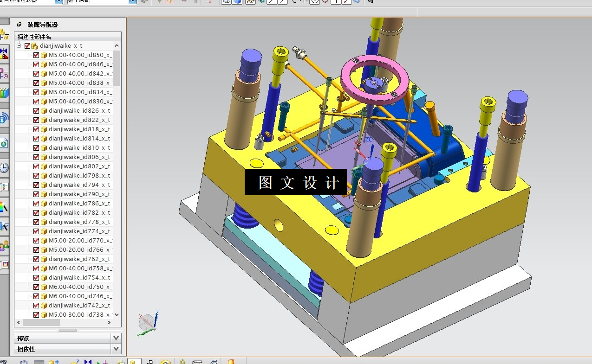This screenshot has width=592, height=364.
Task: Open the Constraint Navigator sidebar icon
Action: pyautogui.click(x=4, y=54)
